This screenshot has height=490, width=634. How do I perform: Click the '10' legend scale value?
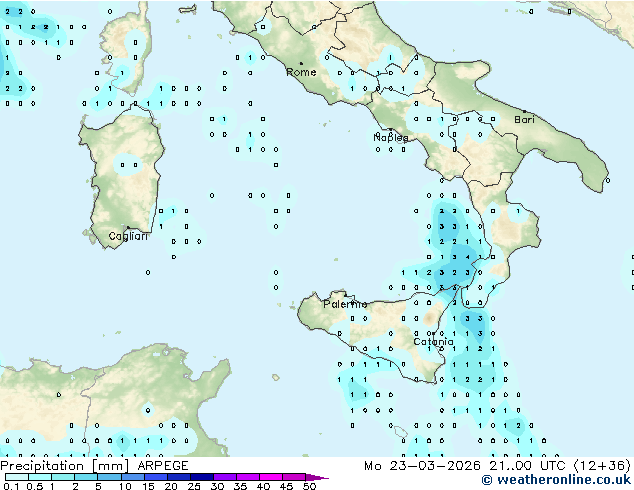pos(125,486)
